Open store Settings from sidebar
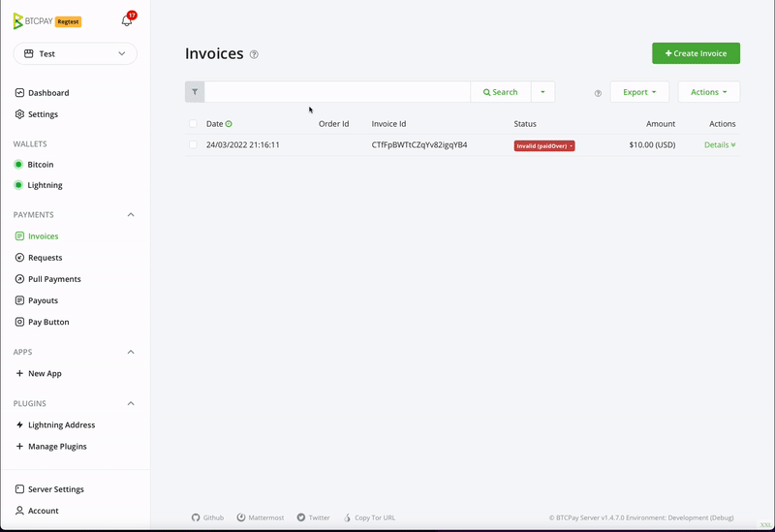 (37, 114)
